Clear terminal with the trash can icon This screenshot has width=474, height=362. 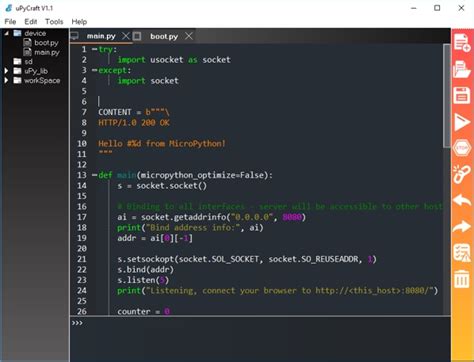462,279
